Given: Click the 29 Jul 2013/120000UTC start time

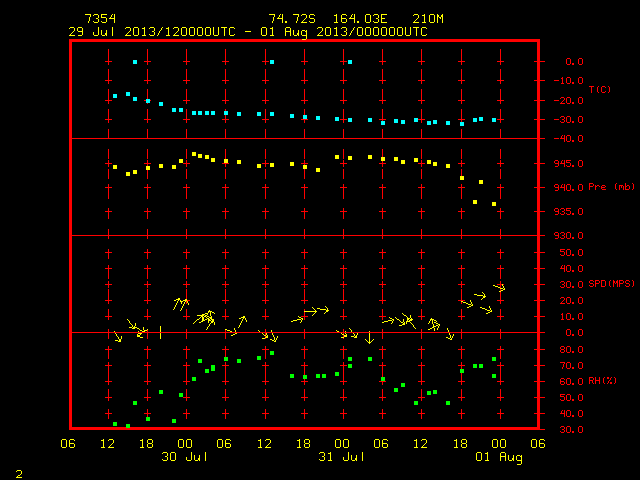Looking at the screenshot, I should [x=152, y=32].
